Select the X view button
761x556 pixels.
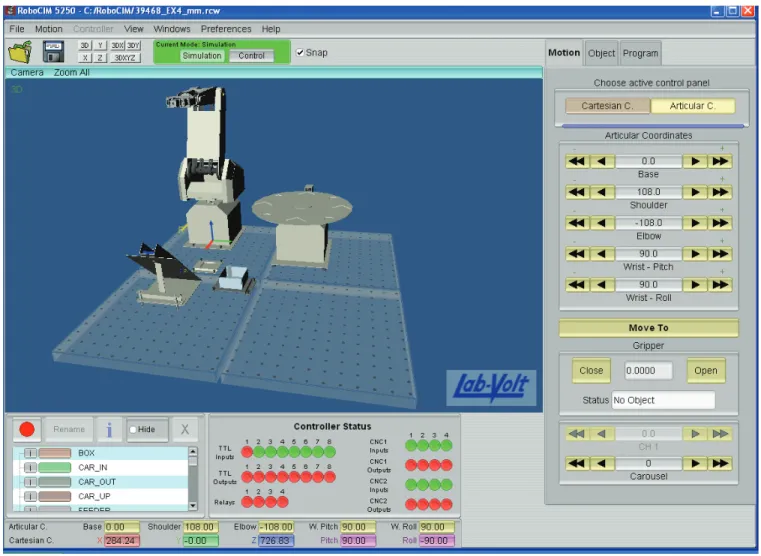pos(84,58)
